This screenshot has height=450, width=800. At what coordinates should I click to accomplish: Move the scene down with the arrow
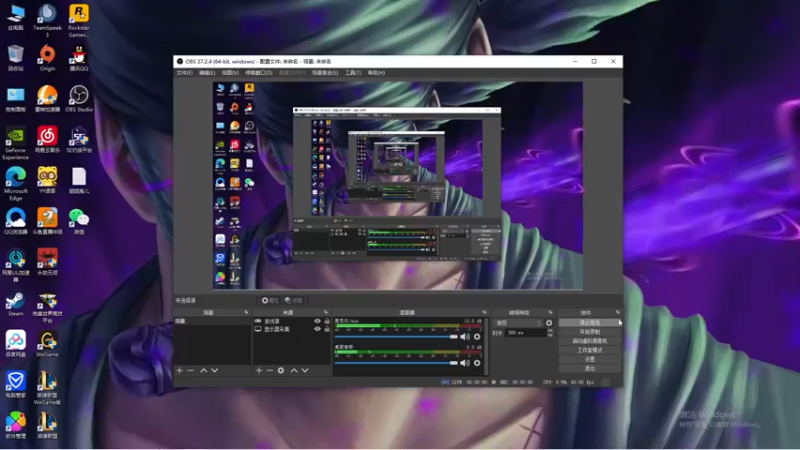coord(215,370)
